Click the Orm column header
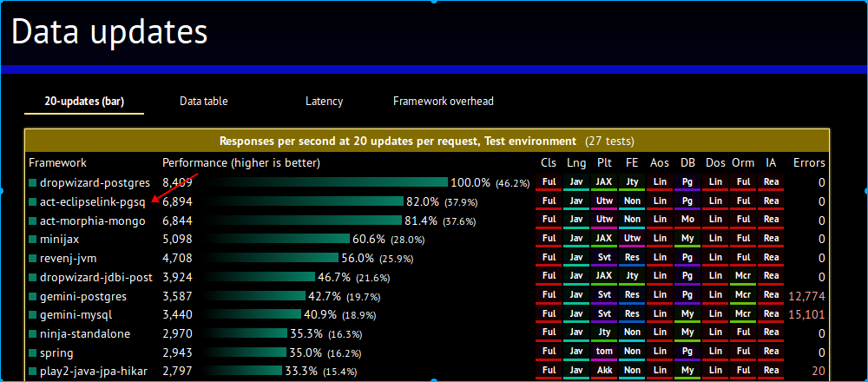 743,162
